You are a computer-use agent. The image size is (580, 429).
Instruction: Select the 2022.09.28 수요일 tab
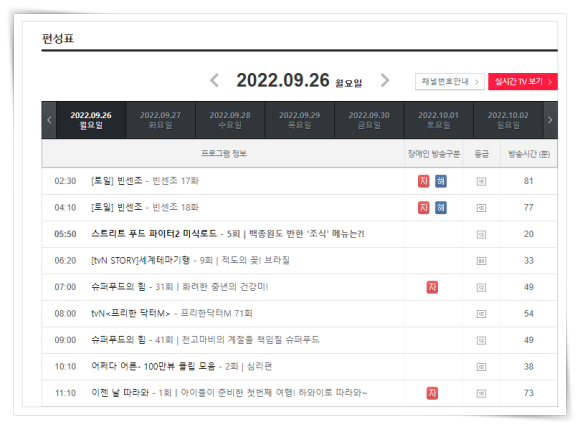(x=230, y=120)
